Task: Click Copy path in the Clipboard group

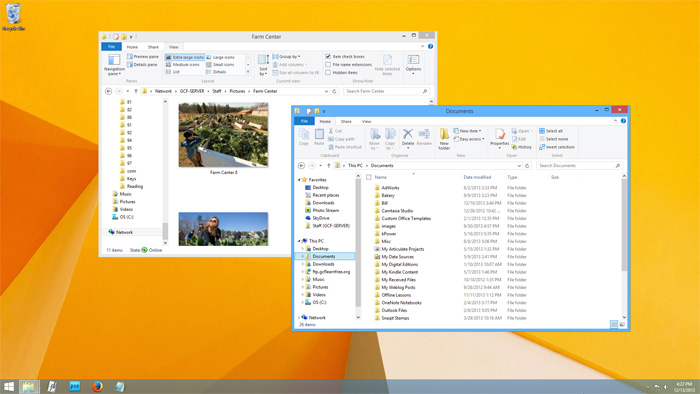Action: click(342, 139)
